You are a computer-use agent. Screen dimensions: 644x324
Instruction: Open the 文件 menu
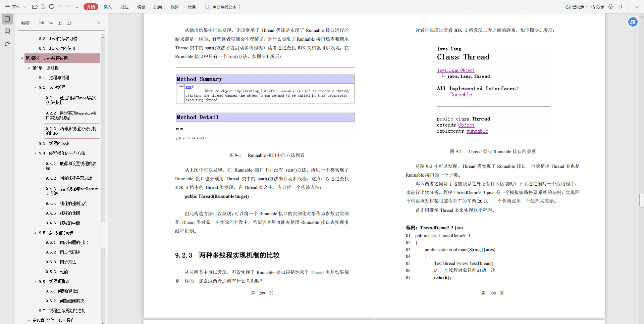(x=15, y=7)
